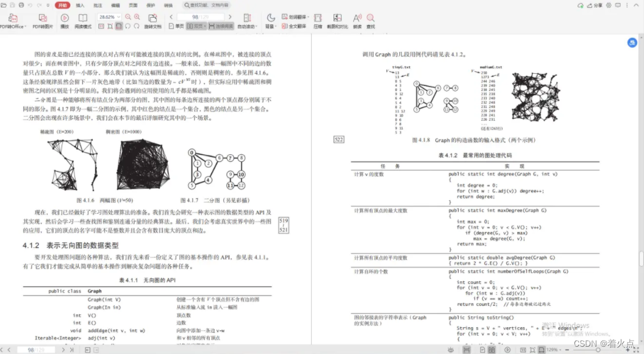Click 朗读 read aloud tool
The image size is (644, 354).
coord(357,21)
